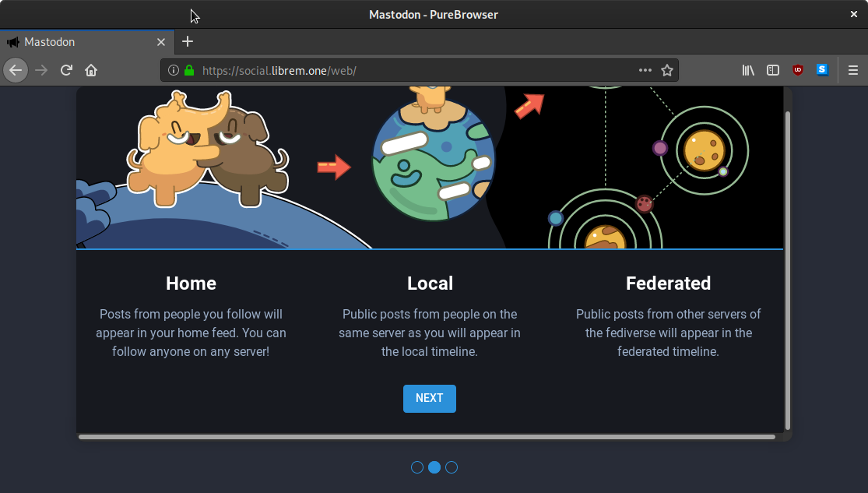Click the hugging mastodons illustration
Viewport: 868px width, 493px height.
(208, 150)
